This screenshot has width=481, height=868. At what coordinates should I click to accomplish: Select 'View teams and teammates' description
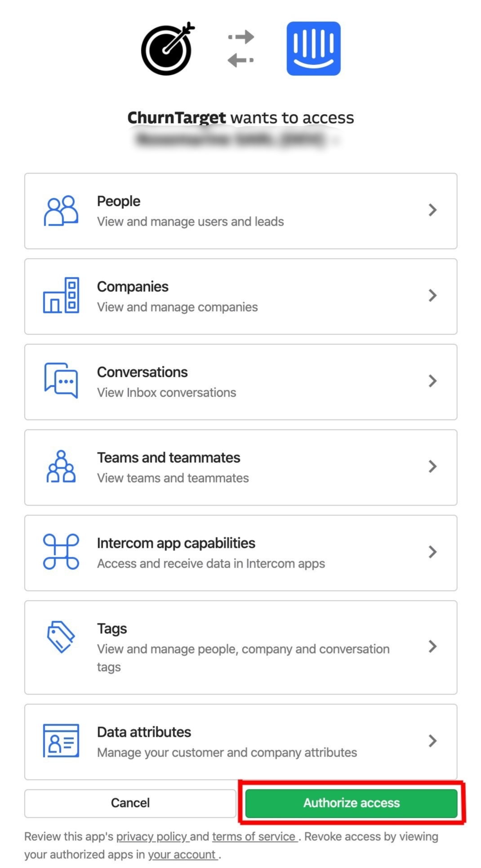click(173, 478)
